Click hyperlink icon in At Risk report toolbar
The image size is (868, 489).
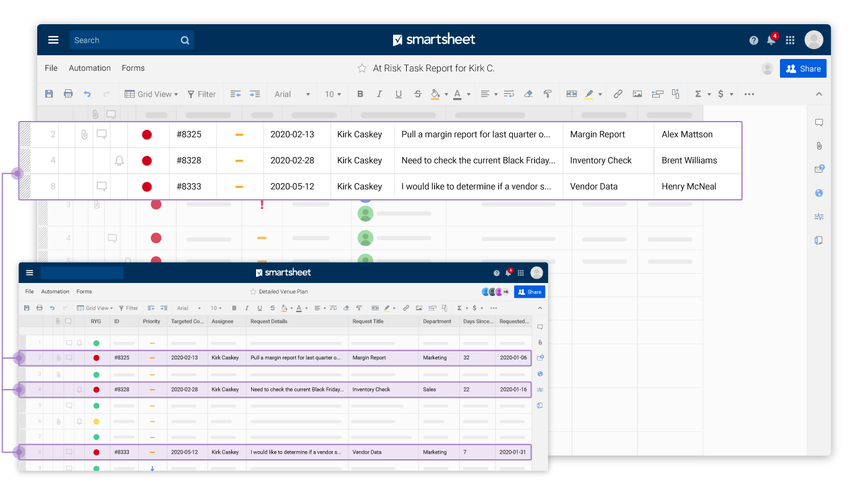tap(618, 94)
